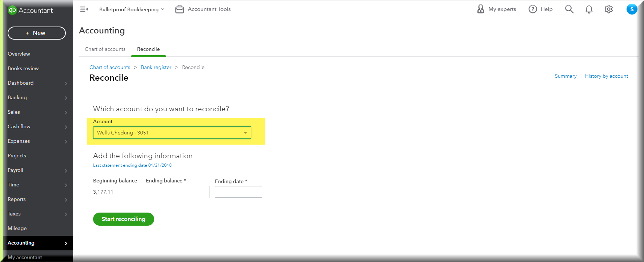
Task: Open the History by account link
Action: tap(607, 76)
